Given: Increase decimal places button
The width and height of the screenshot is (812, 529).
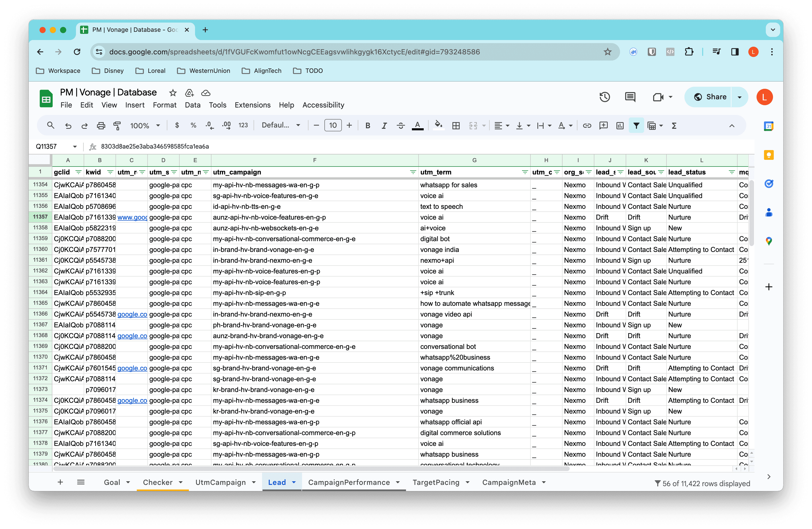Looking at the screenshot, I should tap(226, 125).
